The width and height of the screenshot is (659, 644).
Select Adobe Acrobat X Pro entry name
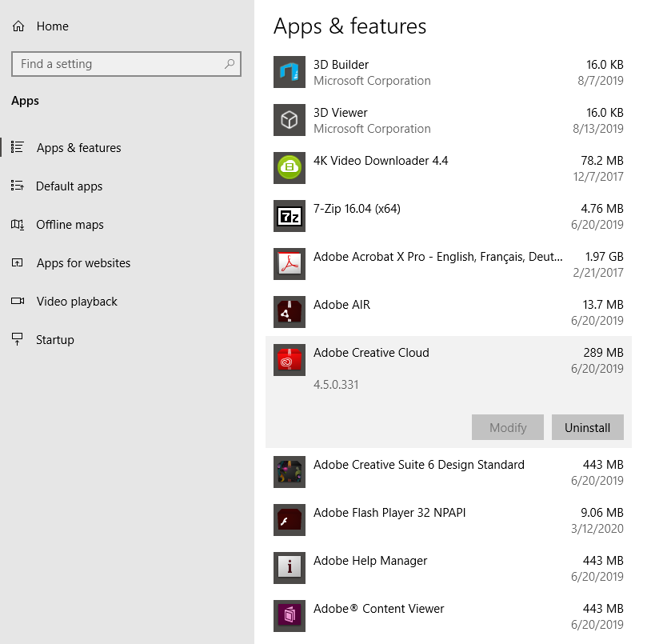[x=438, y=257]
